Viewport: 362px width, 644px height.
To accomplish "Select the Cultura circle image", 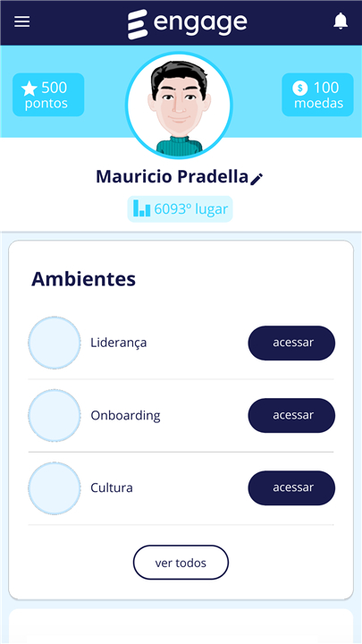I will click(x=55, y=488).
